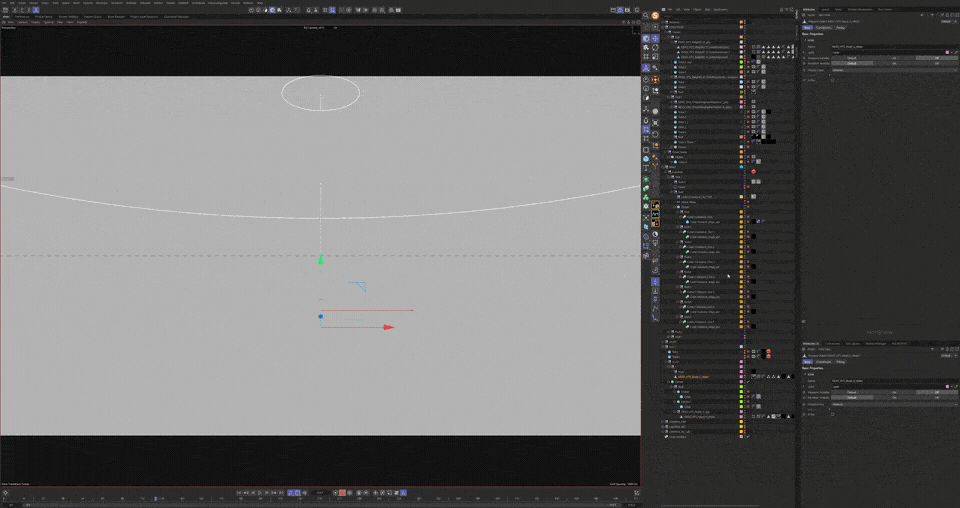Click the blue sphere icon in tool palette

coord(646,159)
